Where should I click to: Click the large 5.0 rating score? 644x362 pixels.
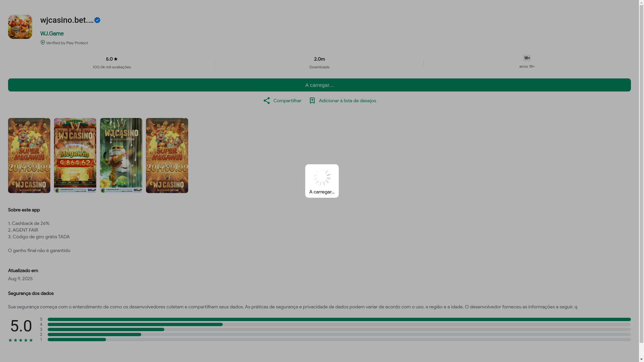[21, 326]
